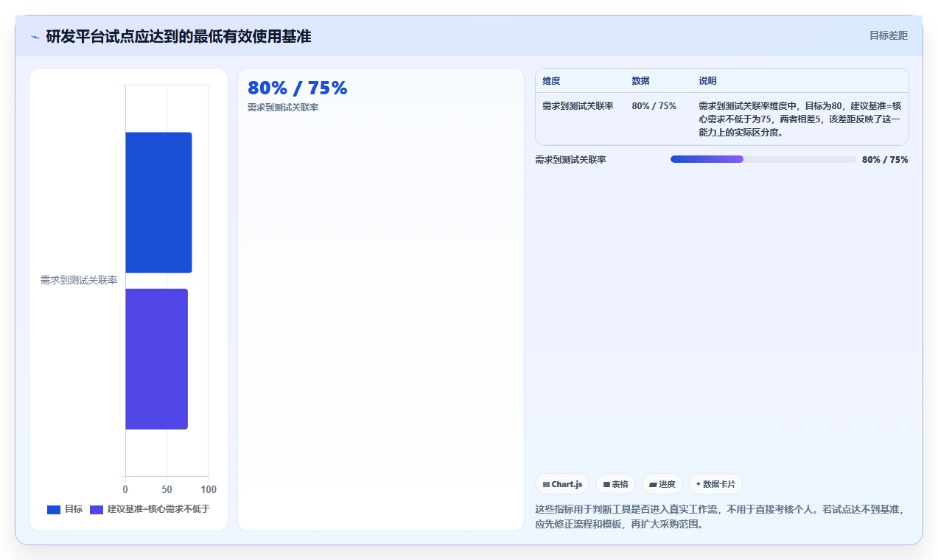Click the 需求到测试关联率 progress bar
938x560 pixels.
tap(763, 159)
